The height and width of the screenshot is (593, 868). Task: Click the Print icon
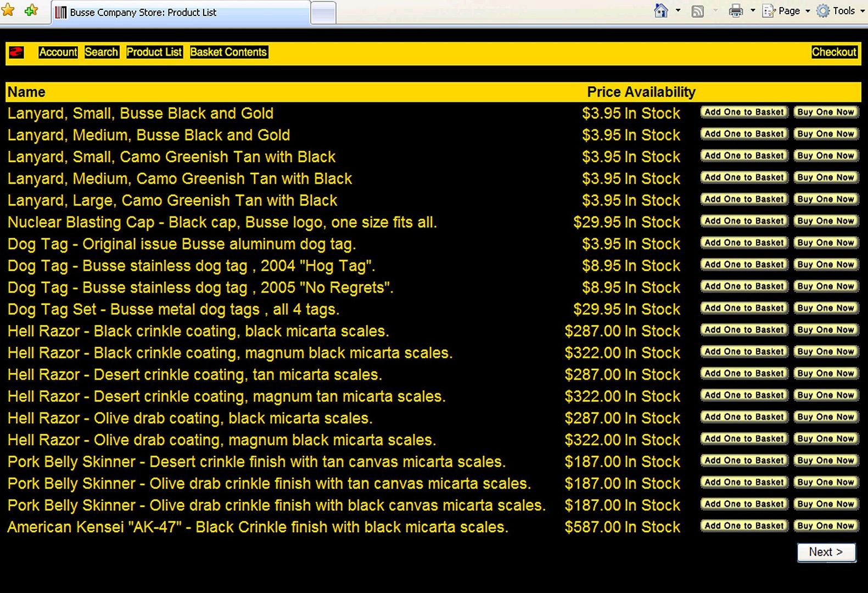(736, 11)
